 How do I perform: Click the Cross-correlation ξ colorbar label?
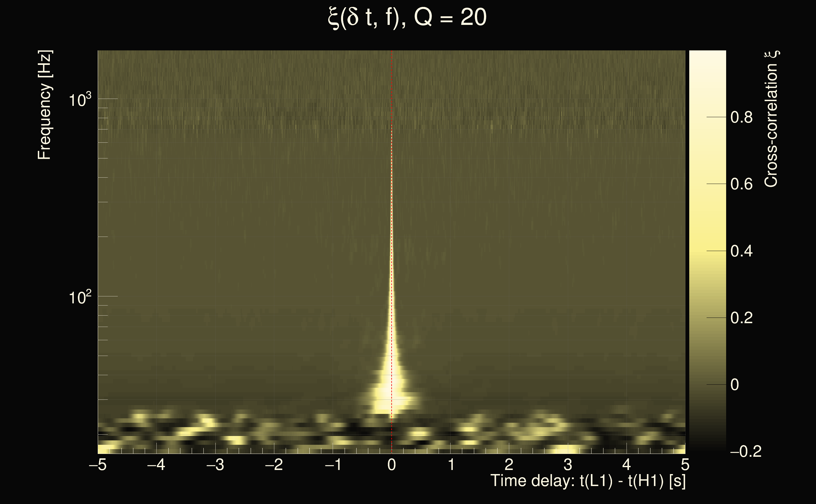coord(771,119)
